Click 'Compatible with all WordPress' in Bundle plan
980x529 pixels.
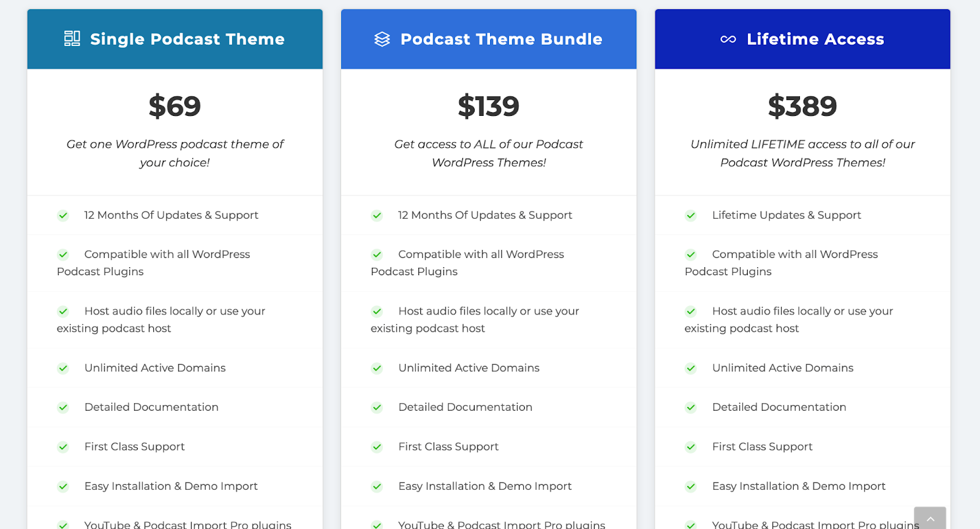coord(481,254)
